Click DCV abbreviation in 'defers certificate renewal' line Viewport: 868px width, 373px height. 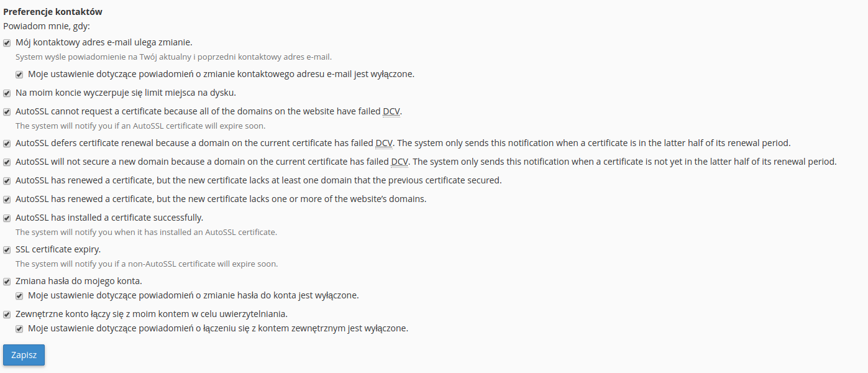point(385,143)
